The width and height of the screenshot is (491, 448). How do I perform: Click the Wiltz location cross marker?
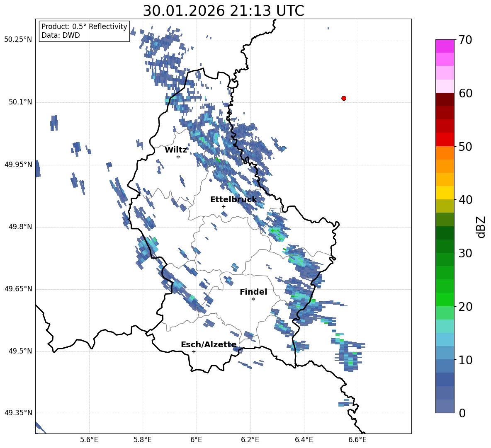click(178, 157)
